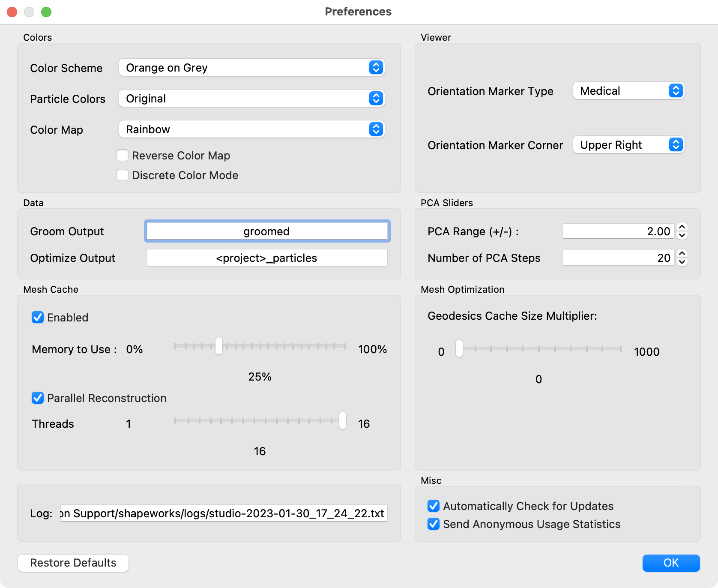Open the Particle Colors dropdown

pyautogui.click(x=251, y=99)
